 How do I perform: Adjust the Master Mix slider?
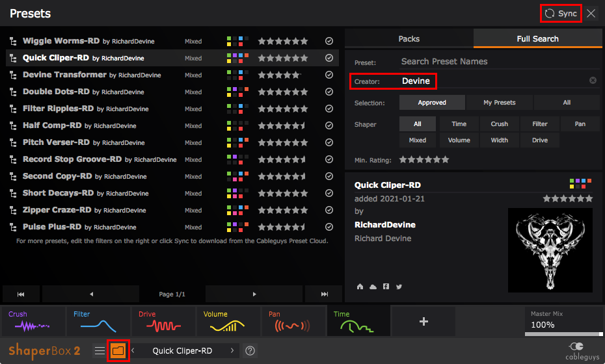click(563, 334)
